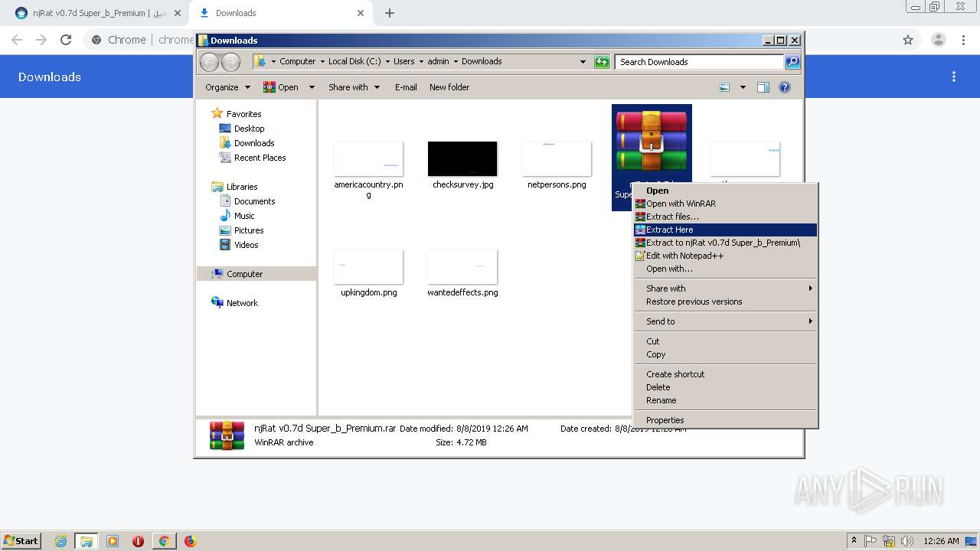Expand the address bar history dropdown
This screenshot has width=980, height=551.
click(583, 62)
